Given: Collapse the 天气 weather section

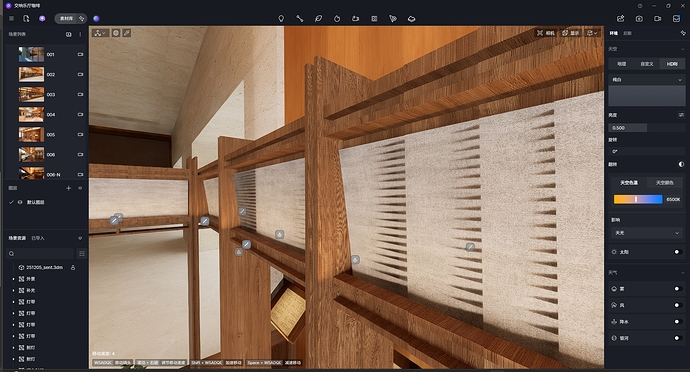Looking at the screenshot, I should (683, 273).
